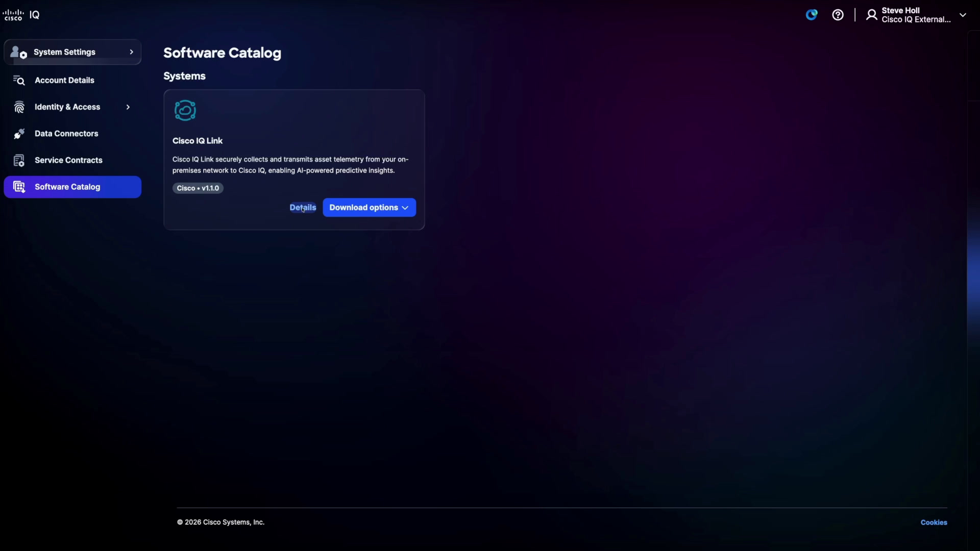Click the Software Catalog page heading

pos(222,53)
